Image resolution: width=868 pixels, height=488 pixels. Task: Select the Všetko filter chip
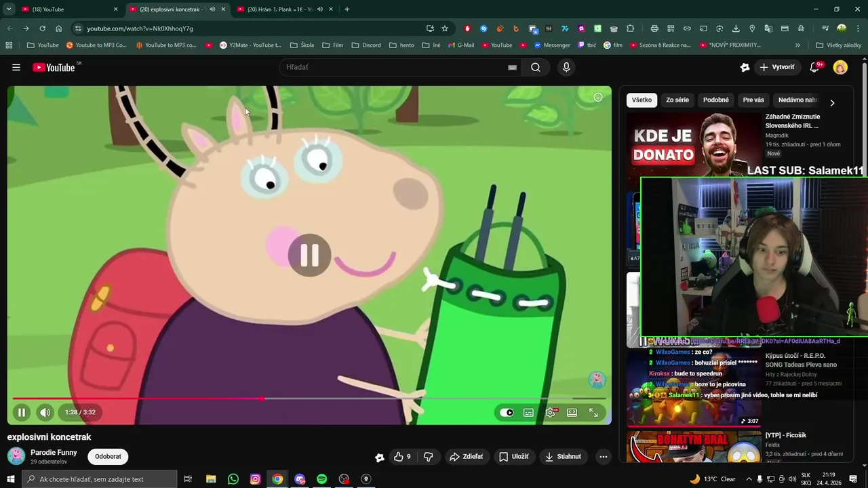[642, 100]
